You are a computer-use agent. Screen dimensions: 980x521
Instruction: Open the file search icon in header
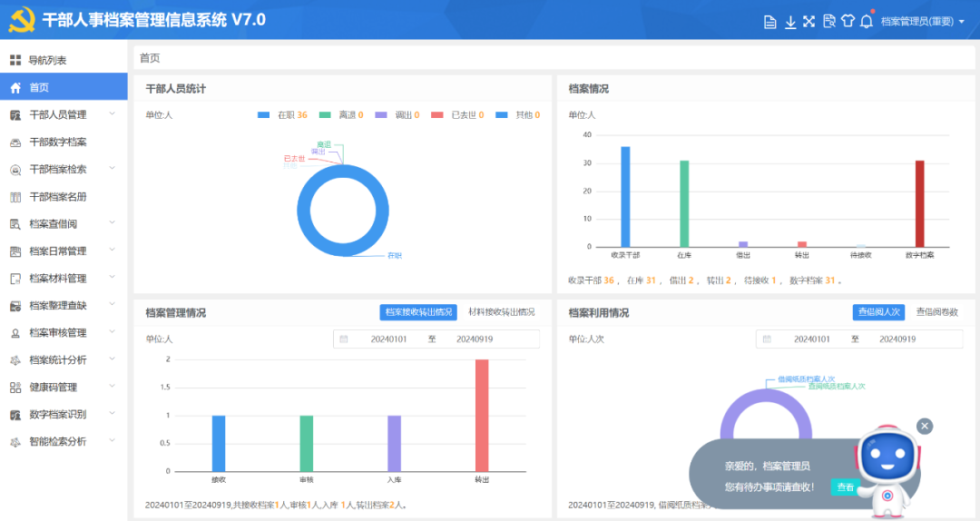click(828, 21)
